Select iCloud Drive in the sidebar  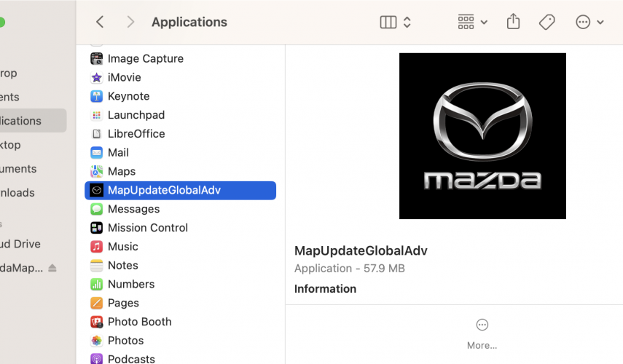pyautogui.click(x=22, y=244)
